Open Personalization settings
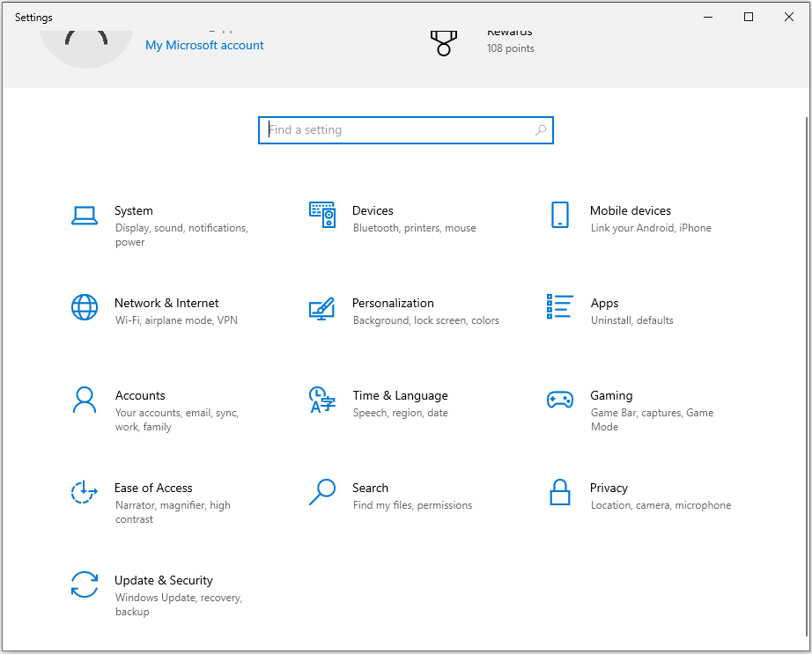This screenshot has height=654, width=812. [393, 303]
